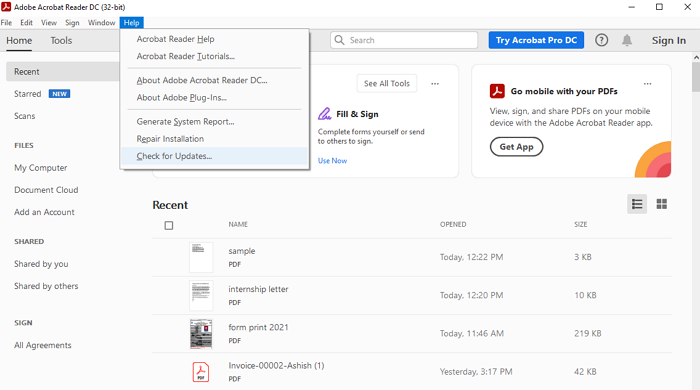
Task: Open the Sign menu
Action: (x=72, y=23)
